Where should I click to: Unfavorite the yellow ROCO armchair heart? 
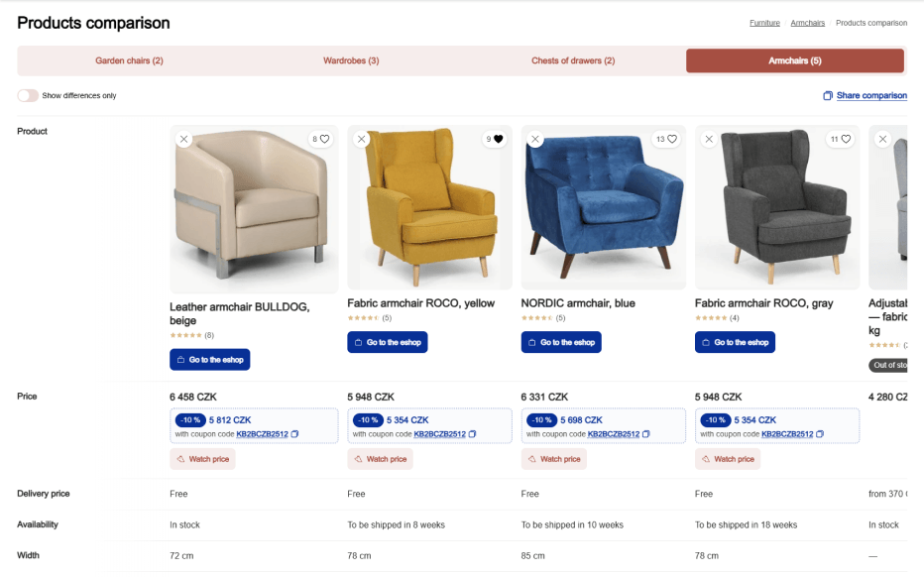pos(498,140)
